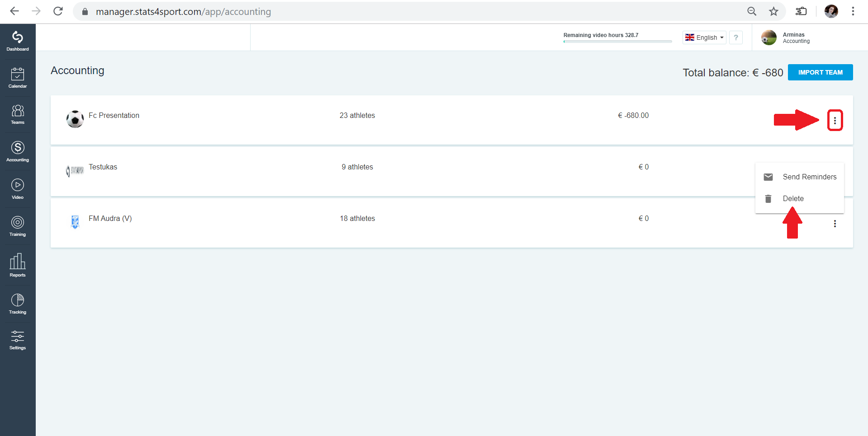Open Tracking in the sidebar
The image size is (868, 436).
tap(18, 304)
